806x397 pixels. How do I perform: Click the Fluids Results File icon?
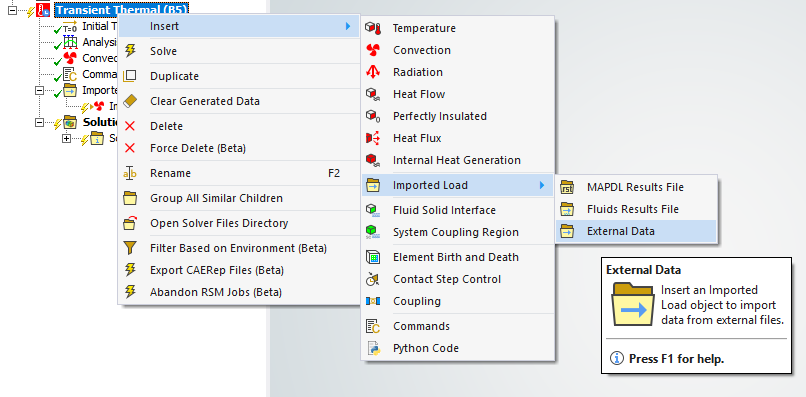coord(567,209)
